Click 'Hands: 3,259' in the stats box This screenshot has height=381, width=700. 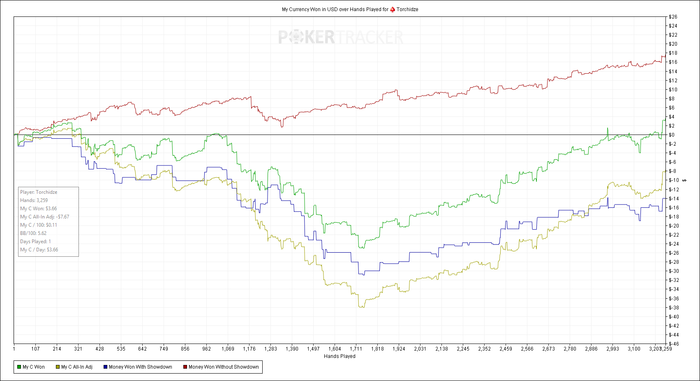(x=33, y=200)
